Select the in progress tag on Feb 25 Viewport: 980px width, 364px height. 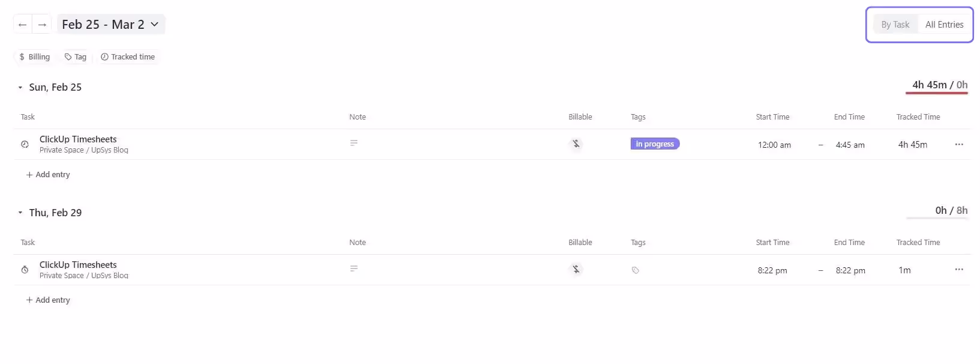pos(654,144)
